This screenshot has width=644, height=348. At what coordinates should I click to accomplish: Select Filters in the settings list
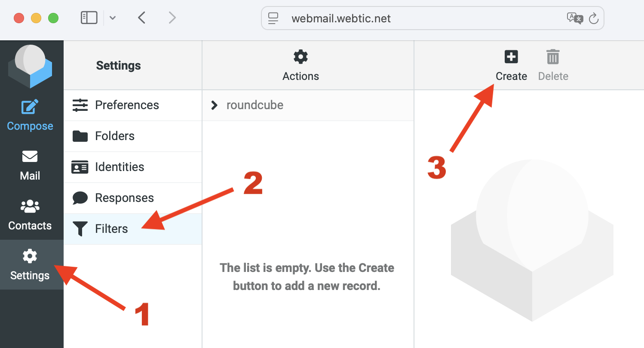[133, 229]
